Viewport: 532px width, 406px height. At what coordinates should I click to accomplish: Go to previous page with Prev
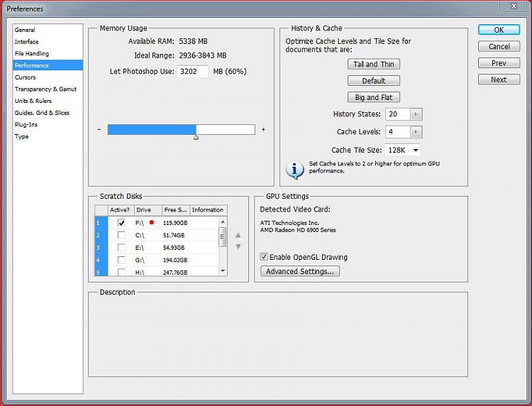click(499, 62)
